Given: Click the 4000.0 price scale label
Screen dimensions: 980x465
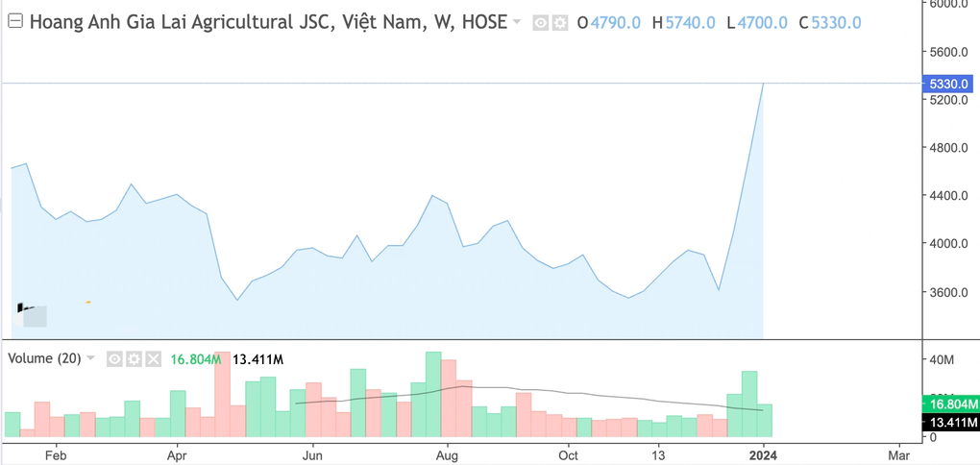Looking at the screenshot, I should pyautogui.click(x=950, y=244).
